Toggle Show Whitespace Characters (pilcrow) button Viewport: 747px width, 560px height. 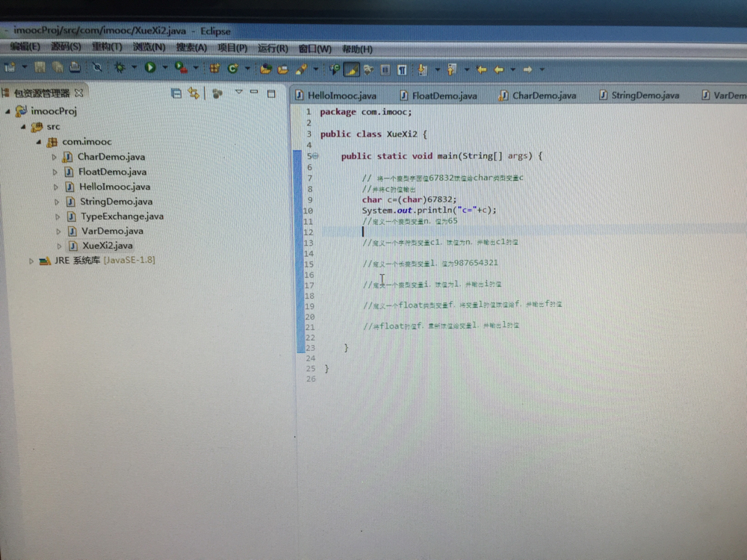pyautogui.click(x=402, y=69)
